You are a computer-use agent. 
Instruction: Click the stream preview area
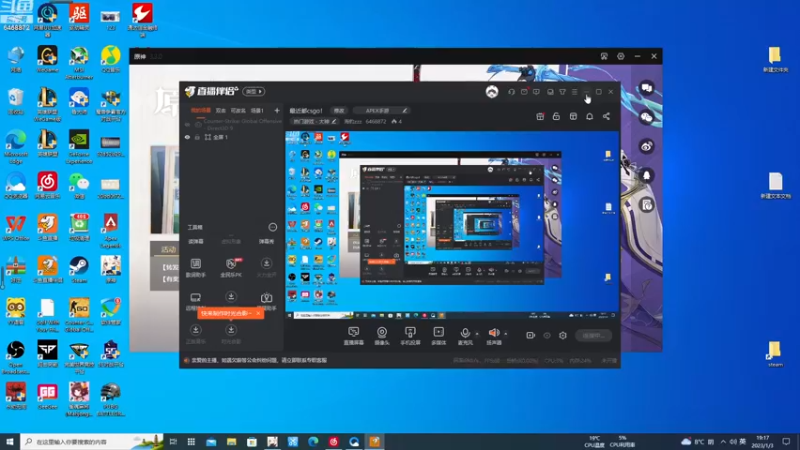(x=452, y=224)
